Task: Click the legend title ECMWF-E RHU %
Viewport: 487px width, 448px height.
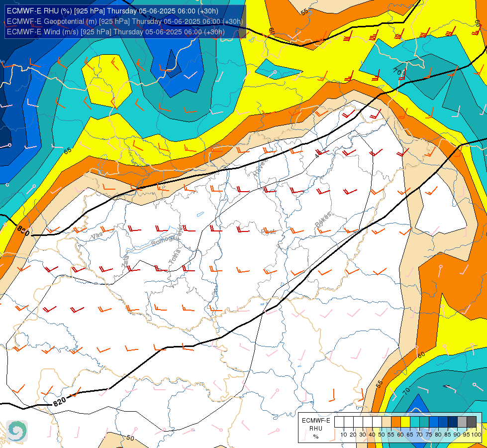Action: 316,429
